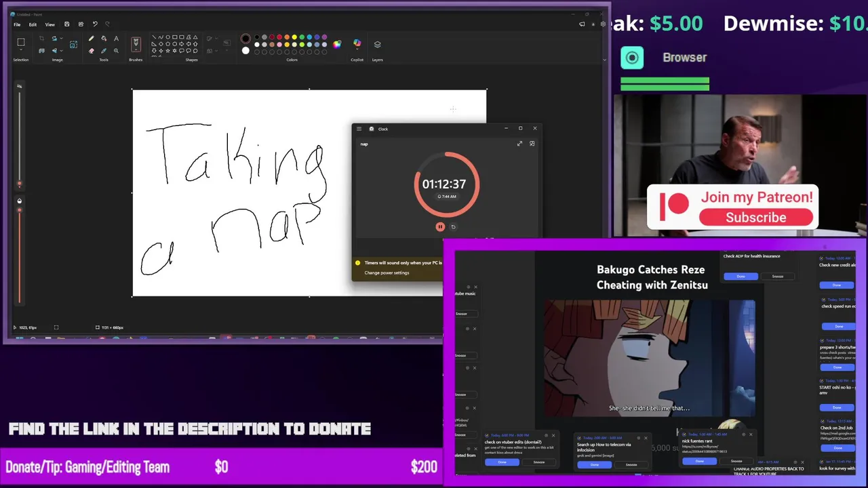
Task: Pick the red swatch in the palette
Action: pyautogui.click(x=279, y=37)
